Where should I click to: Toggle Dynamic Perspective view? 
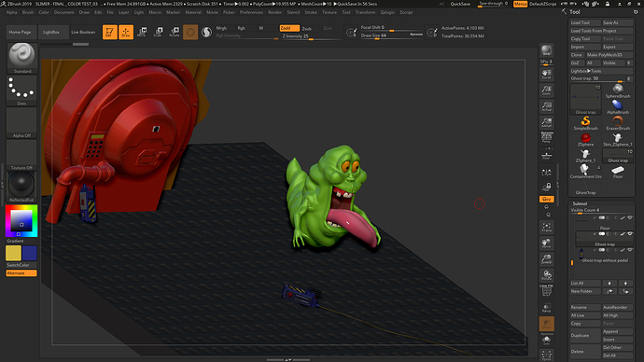tap(546, 137)
